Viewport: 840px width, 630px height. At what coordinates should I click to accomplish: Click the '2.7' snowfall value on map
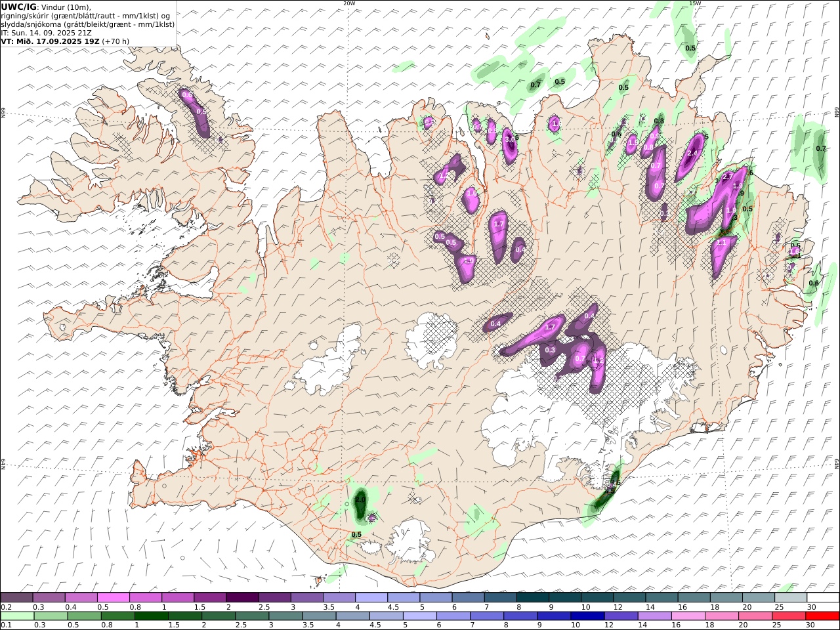727,177
